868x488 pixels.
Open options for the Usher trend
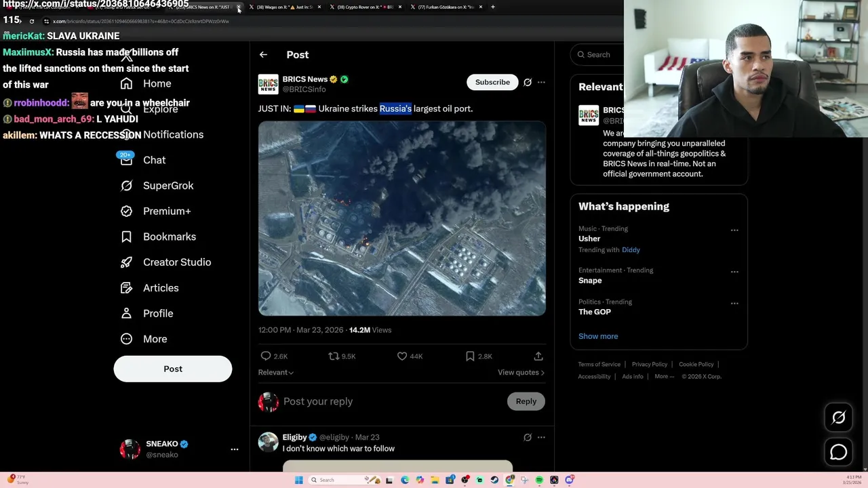[734, 230]
